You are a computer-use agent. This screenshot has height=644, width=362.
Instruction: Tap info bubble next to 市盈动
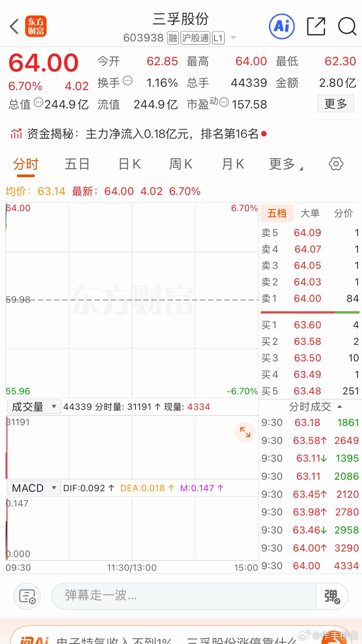[224, 102]
